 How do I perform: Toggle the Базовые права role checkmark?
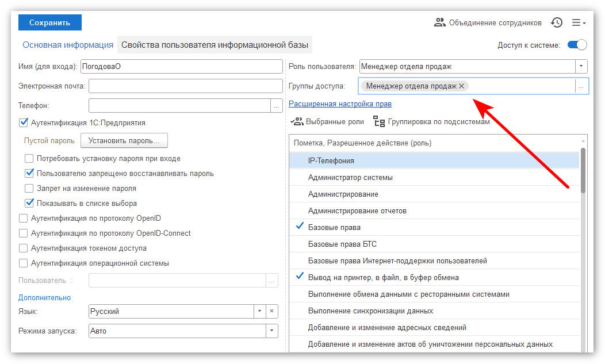coord(300,227)
